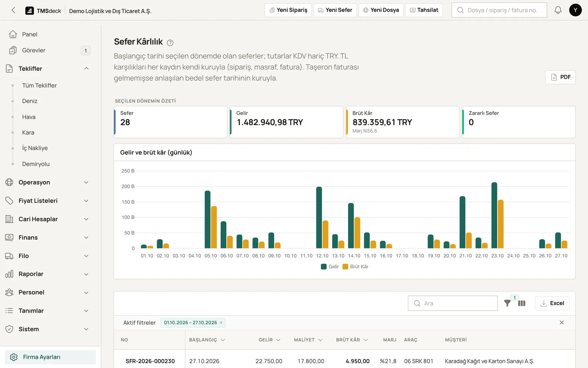Click the Fiyat Listeleri tag icon
The image size is (588, 368).
pyautogui.click(x=10, y=201)
